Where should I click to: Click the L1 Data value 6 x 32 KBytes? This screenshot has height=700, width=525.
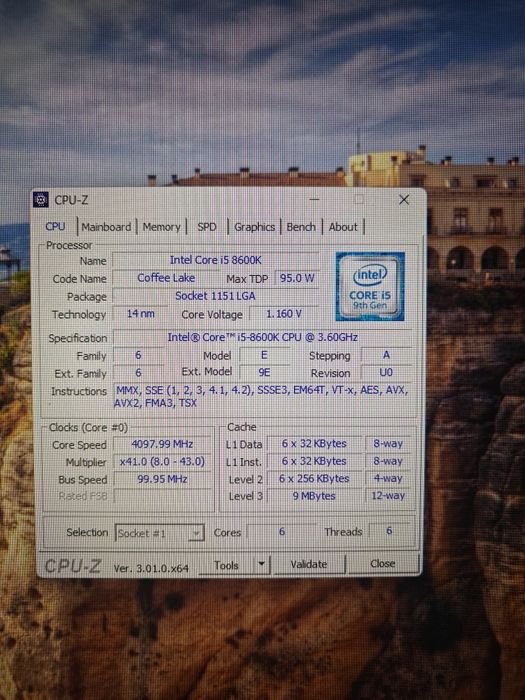point(314,443)
